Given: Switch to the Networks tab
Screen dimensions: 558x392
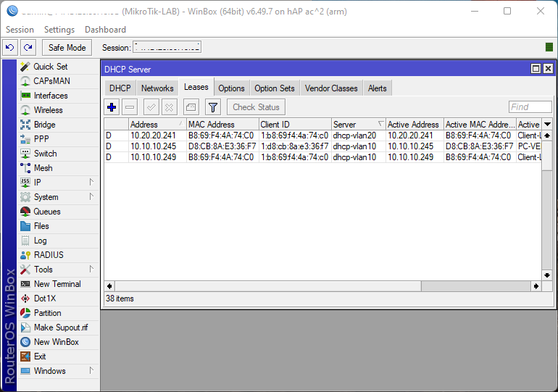Looking at the screenshot, I should [157, 88].
